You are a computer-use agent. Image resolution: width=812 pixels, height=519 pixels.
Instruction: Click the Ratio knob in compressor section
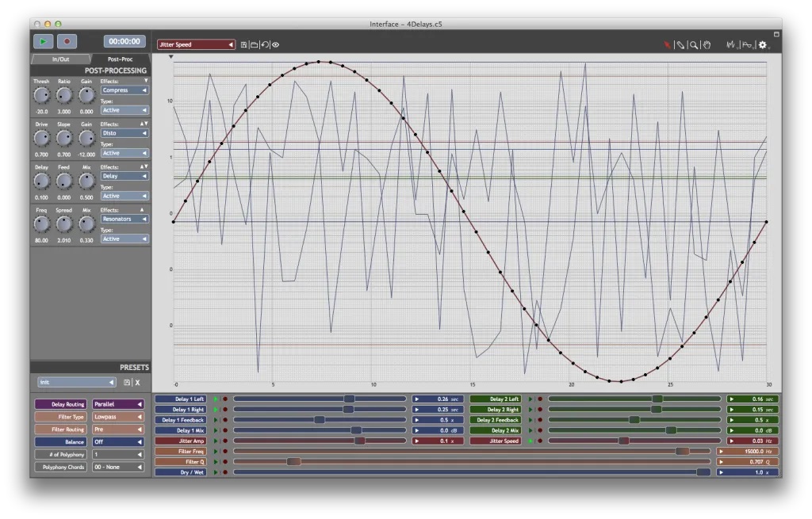coord(63,96)
